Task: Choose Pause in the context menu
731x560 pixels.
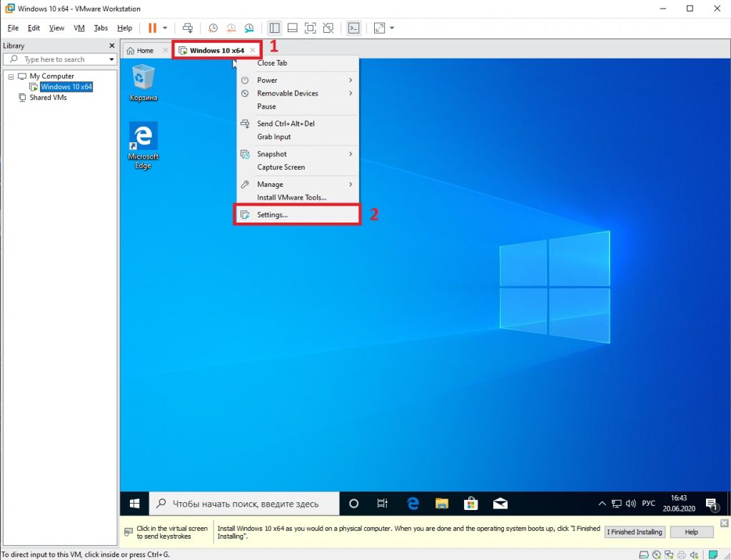Action: click(298, 106)
